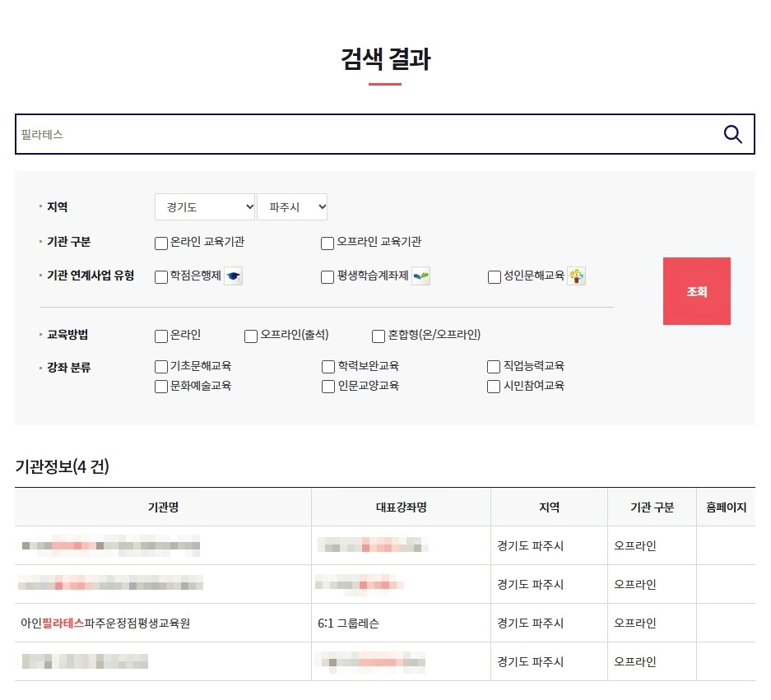Enable the 직업능력교육 checkbox
The width and height of the screenshot is (771, 700).
494,367
